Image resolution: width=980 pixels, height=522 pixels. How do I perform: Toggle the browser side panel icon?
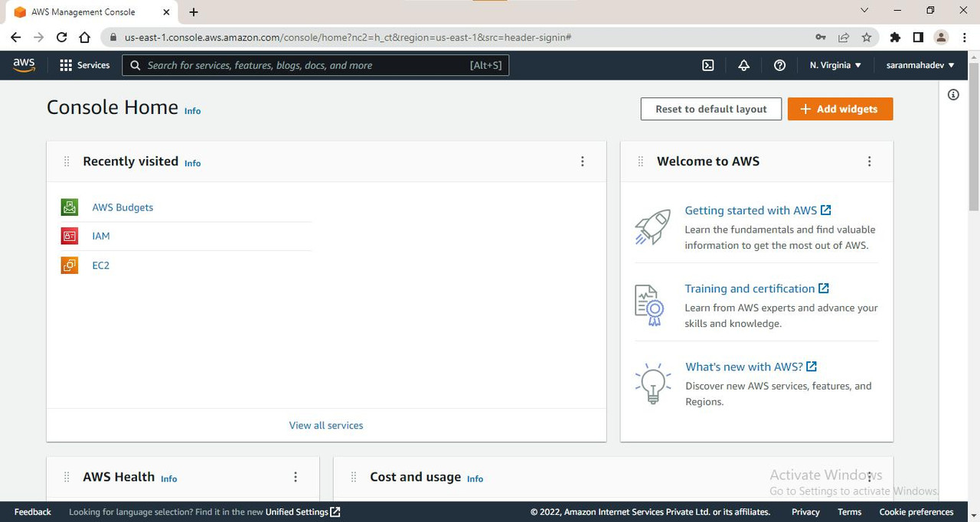point(918,37)
